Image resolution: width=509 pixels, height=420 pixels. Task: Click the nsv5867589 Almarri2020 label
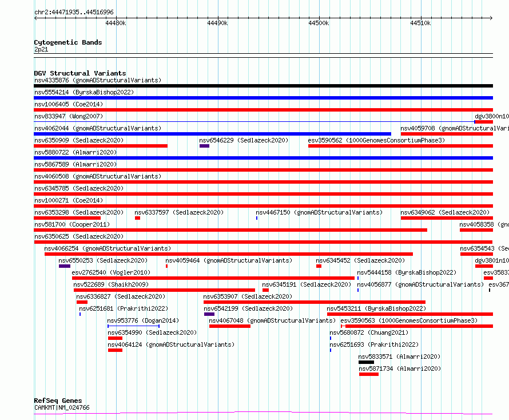point(75,164)
